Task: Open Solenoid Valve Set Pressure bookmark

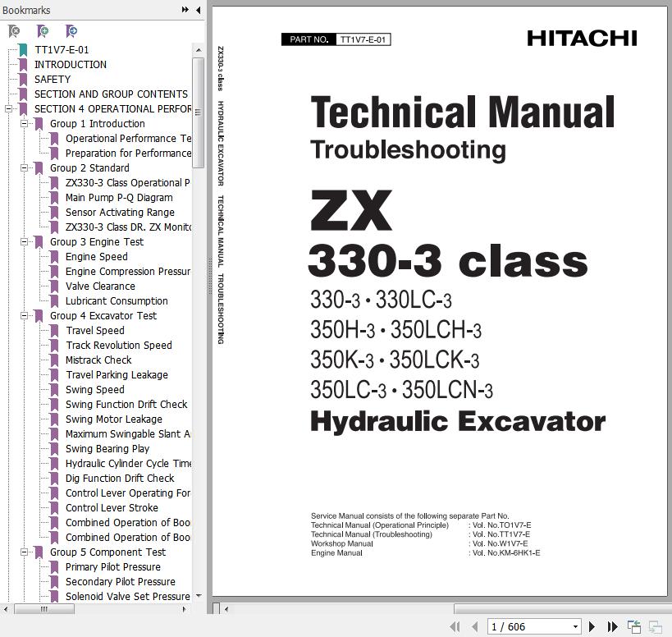Action: pyautogui.click(x=127, y=597)
